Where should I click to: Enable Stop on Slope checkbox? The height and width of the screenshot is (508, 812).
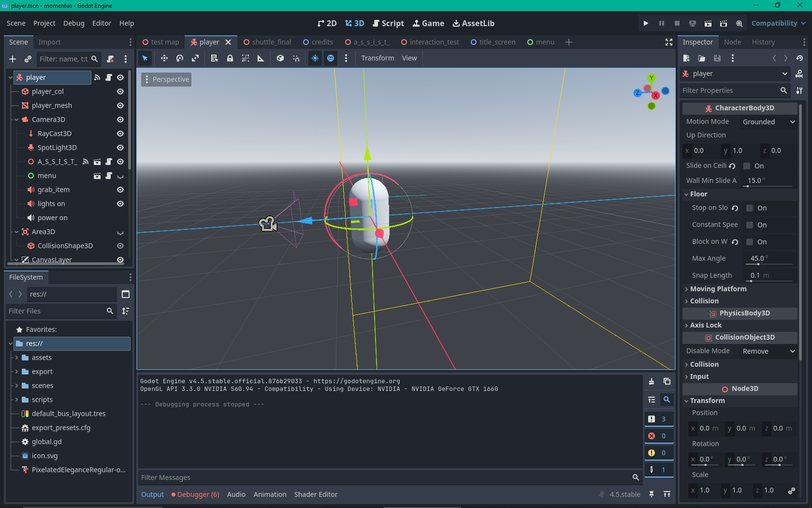pos(750,208)
